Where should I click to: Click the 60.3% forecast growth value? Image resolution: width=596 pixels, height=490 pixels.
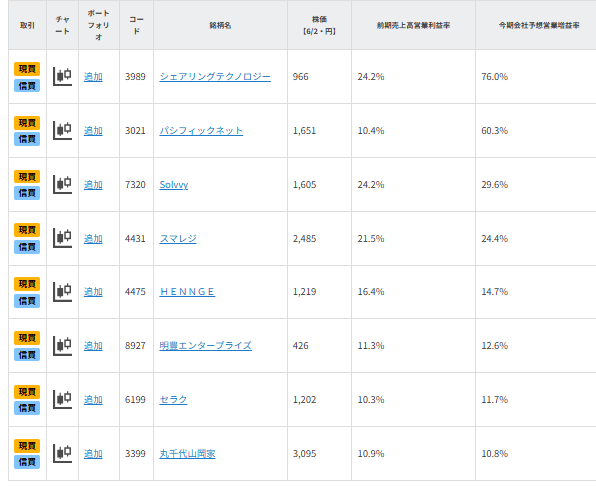495,131
